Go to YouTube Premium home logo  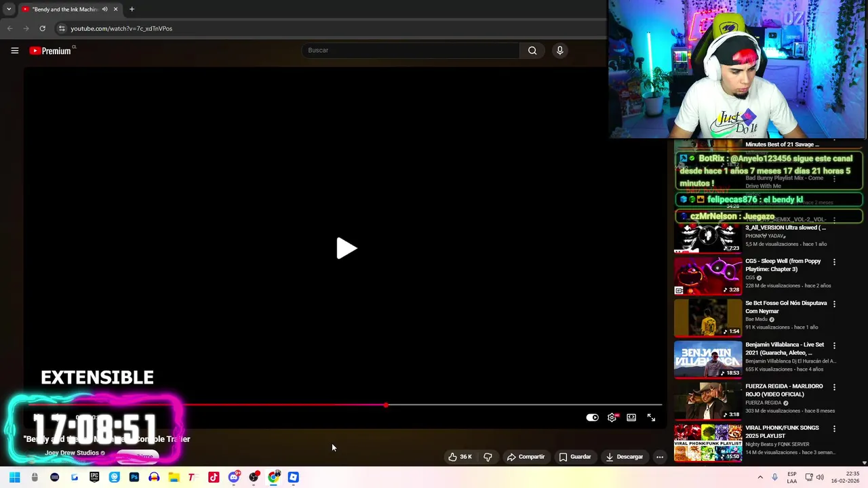tap(50, 50)
